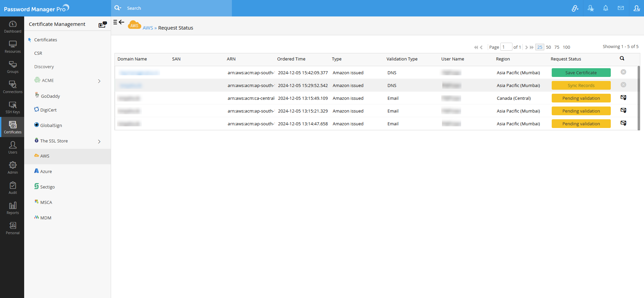Resend validation email for 13:15:21.329 row
644x298 pixels.
click(x=623, y=110)
